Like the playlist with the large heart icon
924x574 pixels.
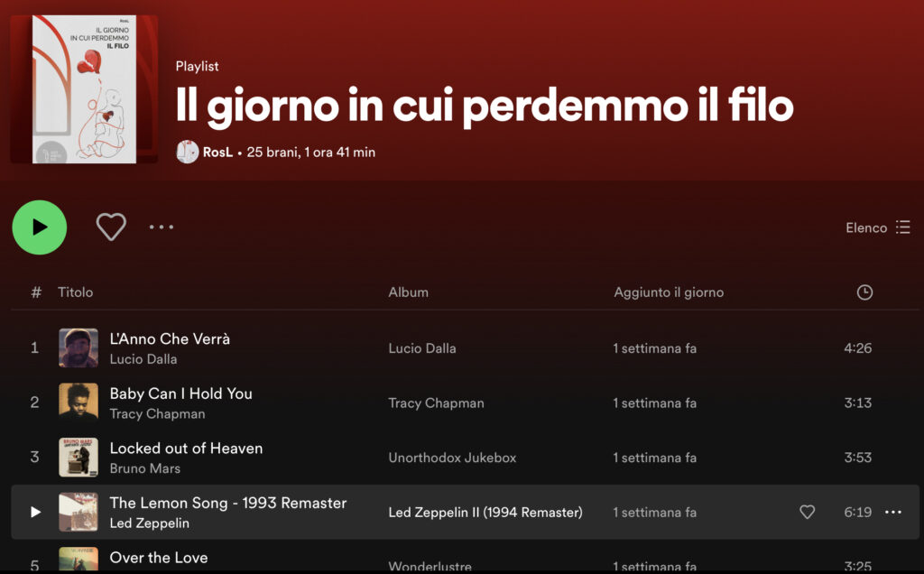111,227
